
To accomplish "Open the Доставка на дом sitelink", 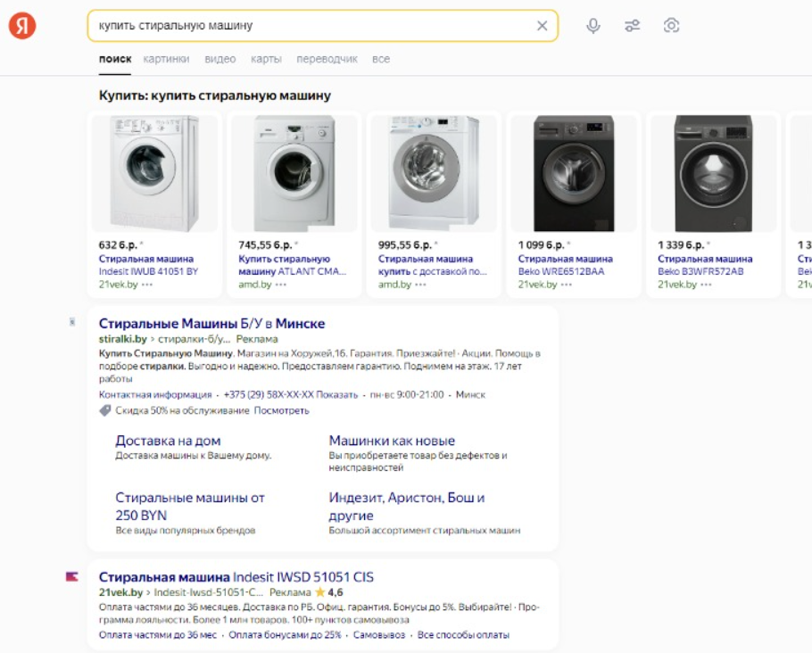I will click(x=168, y=441).
